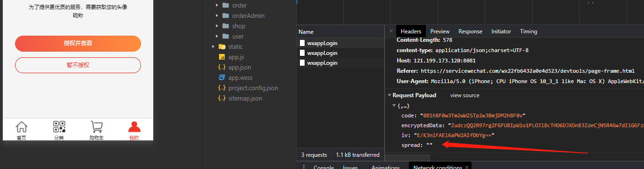Expand the static folder arrow
This screenshot has height=169, width=644.
[x=213, y=46]
